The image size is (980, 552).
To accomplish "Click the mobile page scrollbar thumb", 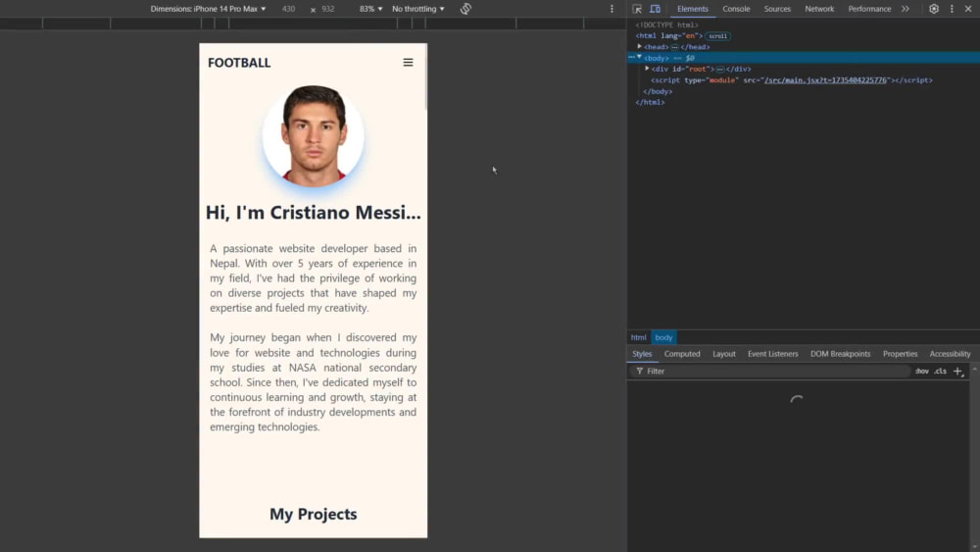I will 426,76.
